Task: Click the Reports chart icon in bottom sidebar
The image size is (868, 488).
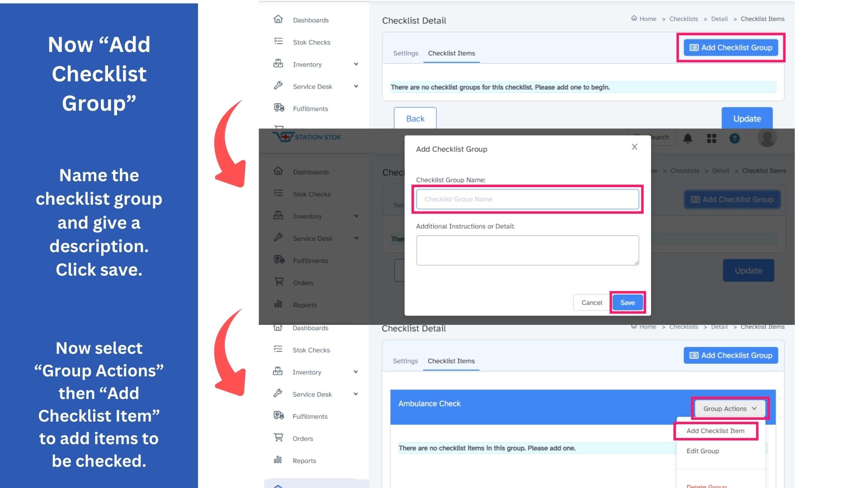Action: point(278,460)
